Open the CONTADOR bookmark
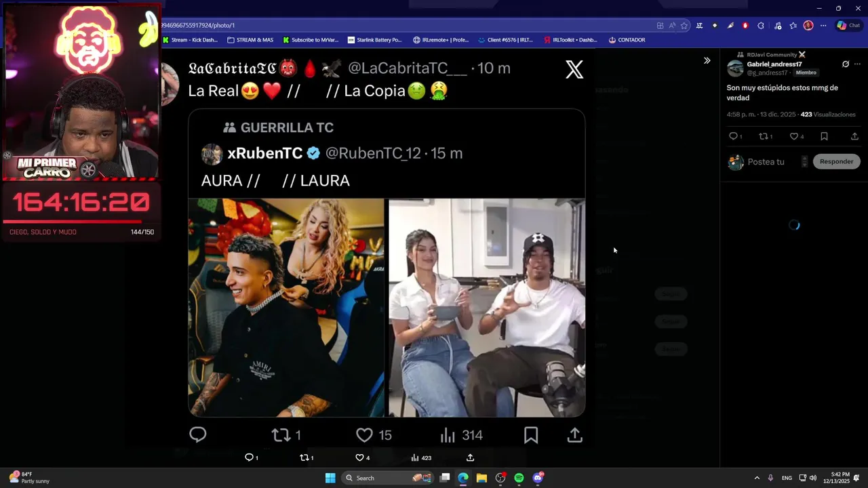The width and height of the screenshot is (868, 488). click(x=627, y=40)
